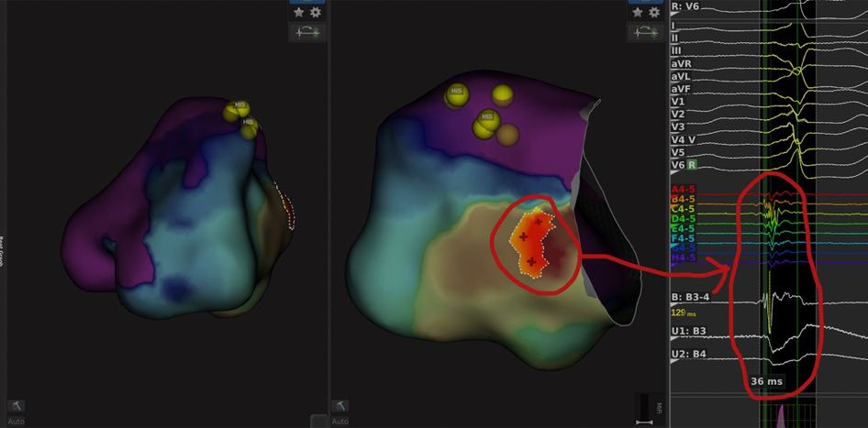Click the star icon in the left map panel

tap(299, 13)
